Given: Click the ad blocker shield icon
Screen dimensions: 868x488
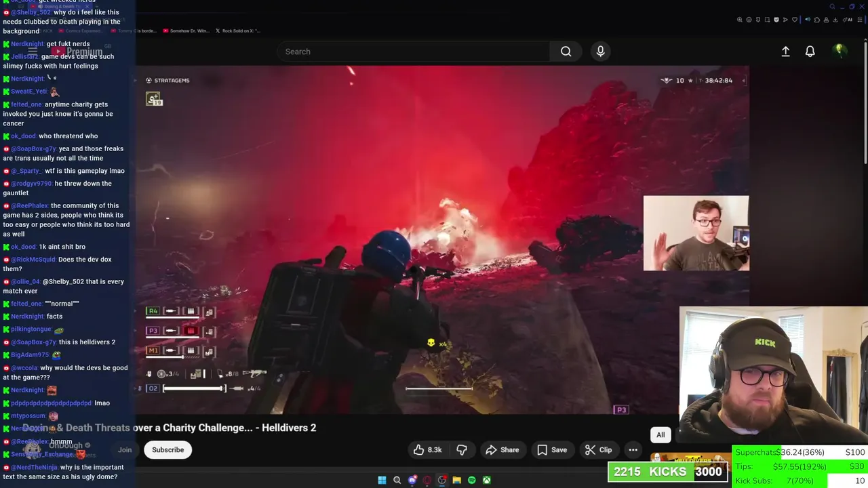Looking at the screenshot, I should click(x=776, y=20).
